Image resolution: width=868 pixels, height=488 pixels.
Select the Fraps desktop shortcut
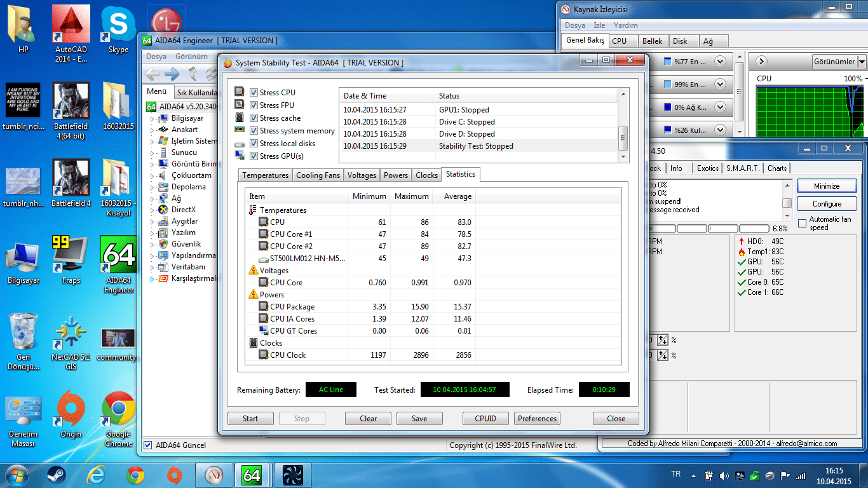click(71, 261)
